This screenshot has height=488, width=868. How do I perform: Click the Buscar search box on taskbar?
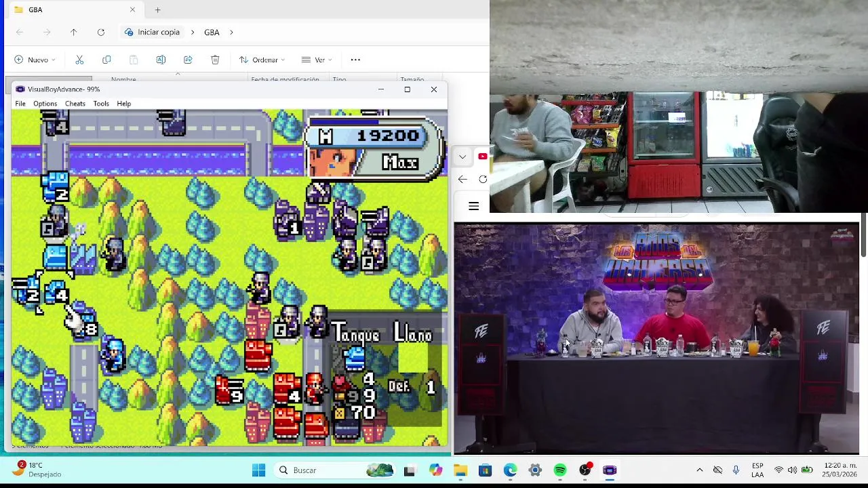[x=336, y=470]
